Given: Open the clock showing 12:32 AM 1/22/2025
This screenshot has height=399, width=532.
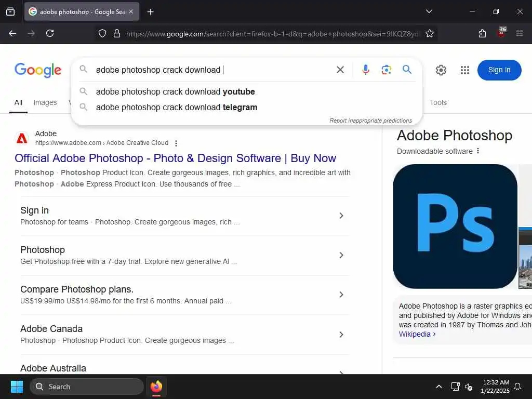Looking at the screenshot, I should [x=495, y=387].
